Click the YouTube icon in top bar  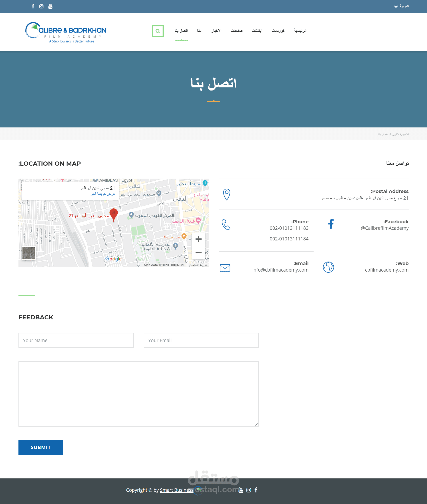click(x=50, y=6)
